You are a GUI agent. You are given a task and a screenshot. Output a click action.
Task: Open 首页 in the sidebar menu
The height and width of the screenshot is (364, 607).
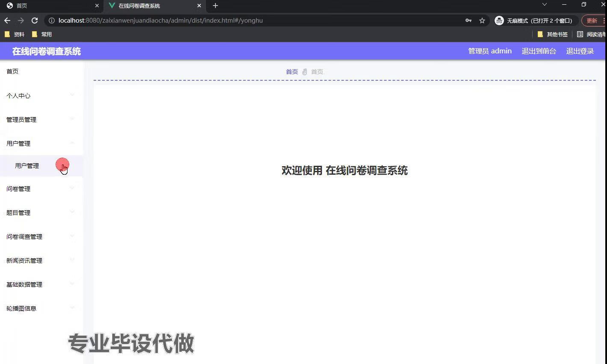tap(41, 71)
